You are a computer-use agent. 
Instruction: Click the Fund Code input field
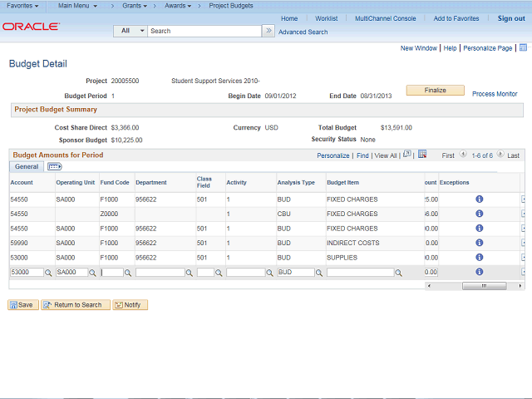click(111, 273)
